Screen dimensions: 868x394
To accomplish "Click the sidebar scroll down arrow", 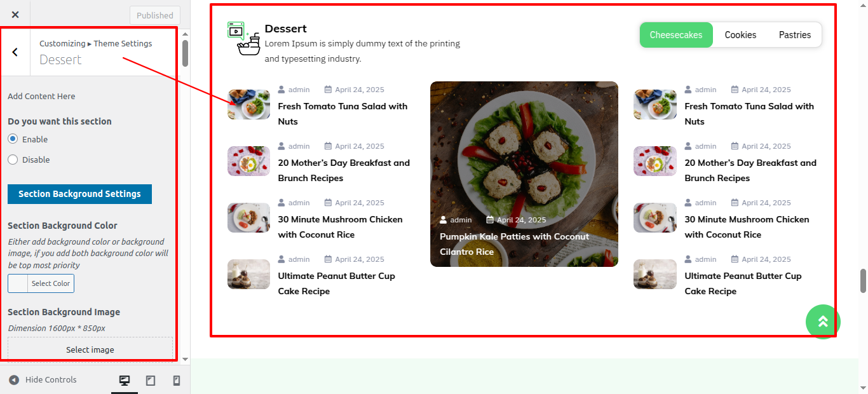I will click(185, 359).
